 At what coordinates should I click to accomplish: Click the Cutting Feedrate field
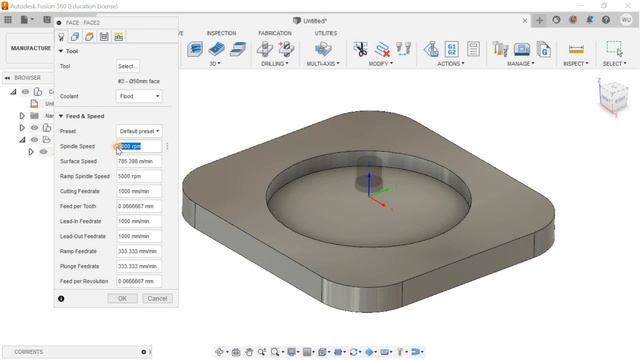[139, 191]
